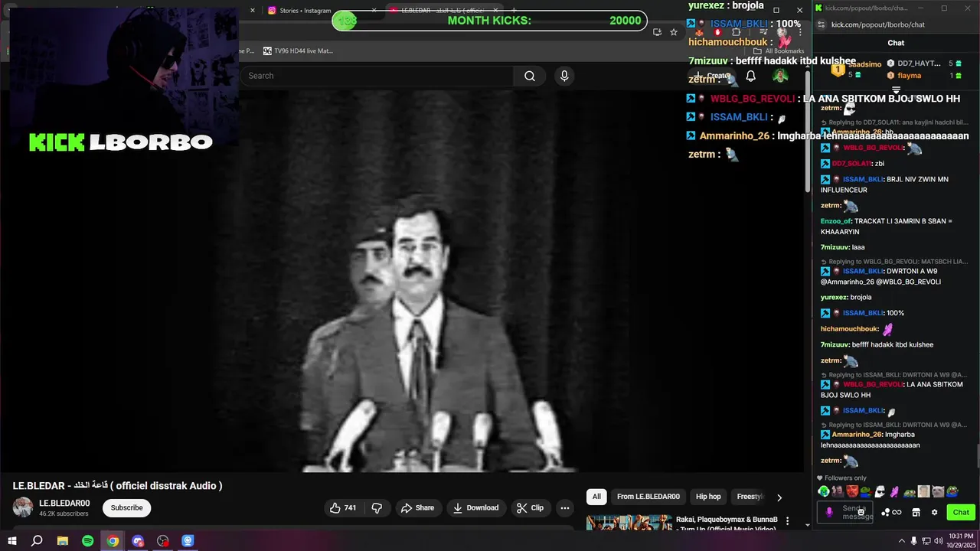Viewport: 980px width, 551px height.
Task: Expand the Kick gift leaderboard handle
Action: [x=896, y=90]
